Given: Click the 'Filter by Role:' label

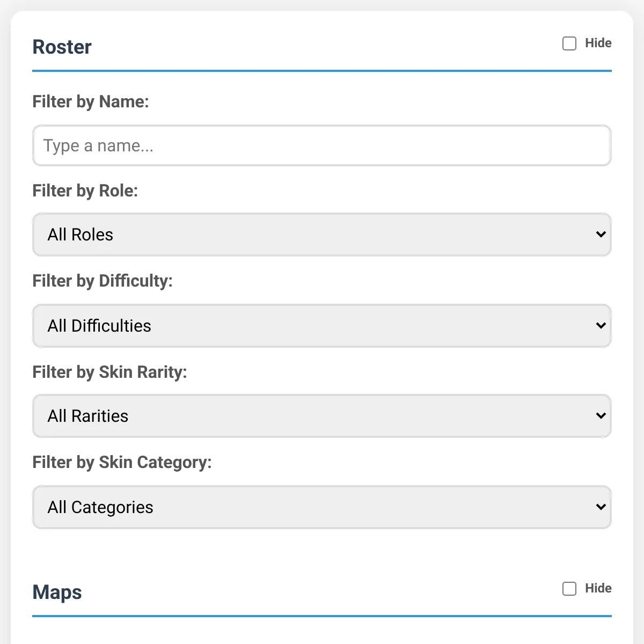Looking at the screenshot, I should 85,191.
